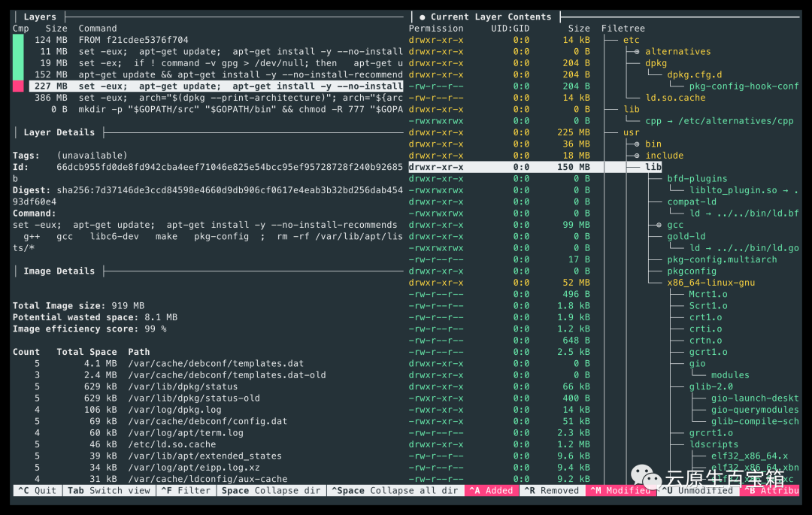Click the green Cmp indicator bar
812x515 pixels.
(18, 57)
